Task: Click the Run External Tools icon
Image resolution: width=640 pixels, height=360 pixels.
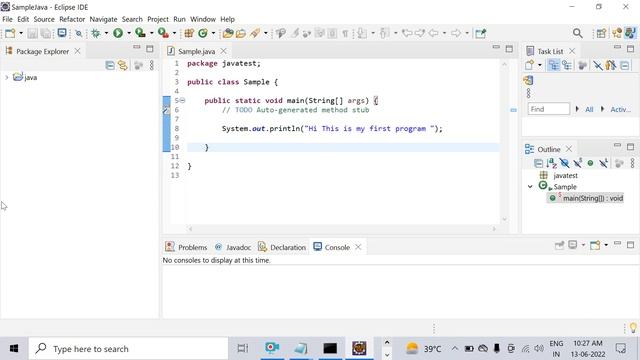Action: (163, 33)
